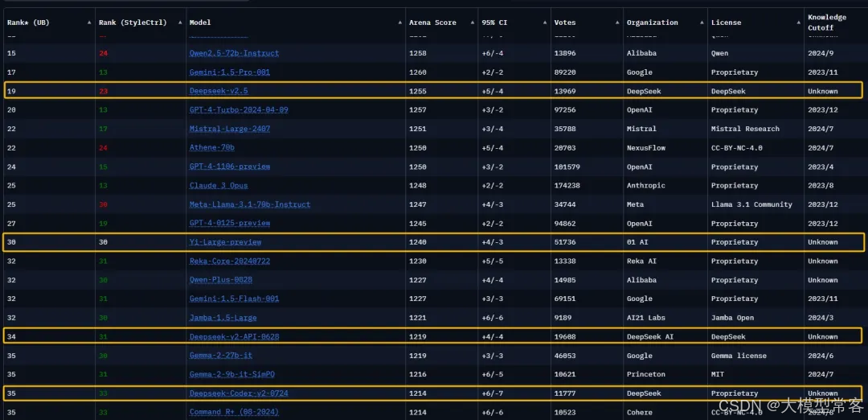Follow the Deepseek-Coder-v2-0724 link

pyautogui.click(x=239, y=393)
